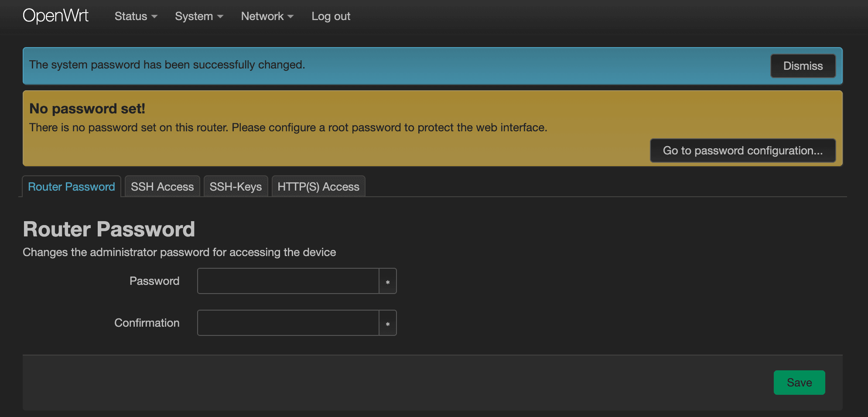Switch to the HTTP(S) Access tab
868x417 pixels.
(x=318, y=187)
